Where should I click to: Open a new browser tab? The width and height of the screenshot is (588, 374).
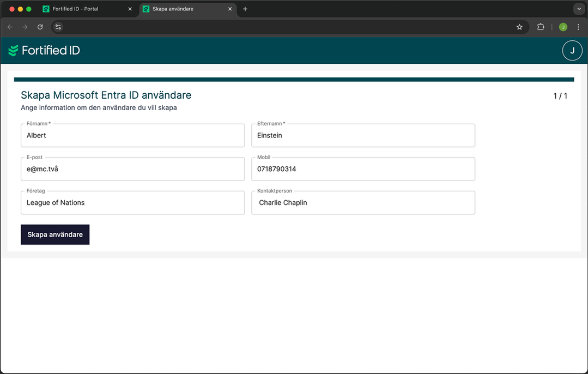click(245, 9)
